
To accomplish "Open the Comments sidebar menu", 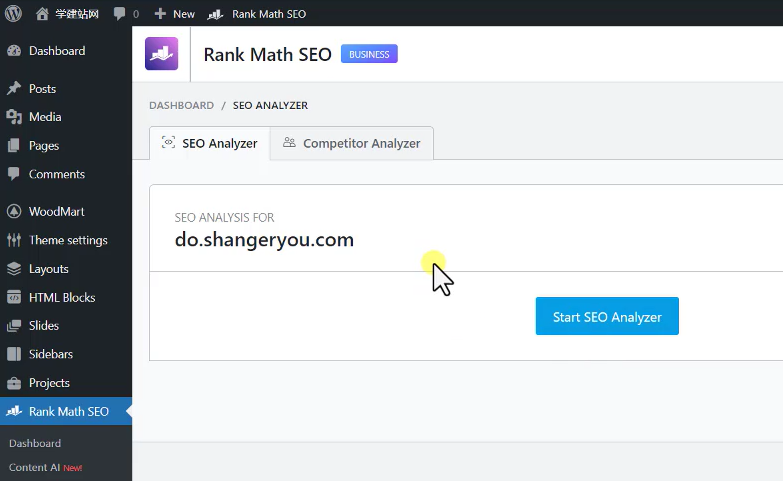I will (x=56, y=174).
